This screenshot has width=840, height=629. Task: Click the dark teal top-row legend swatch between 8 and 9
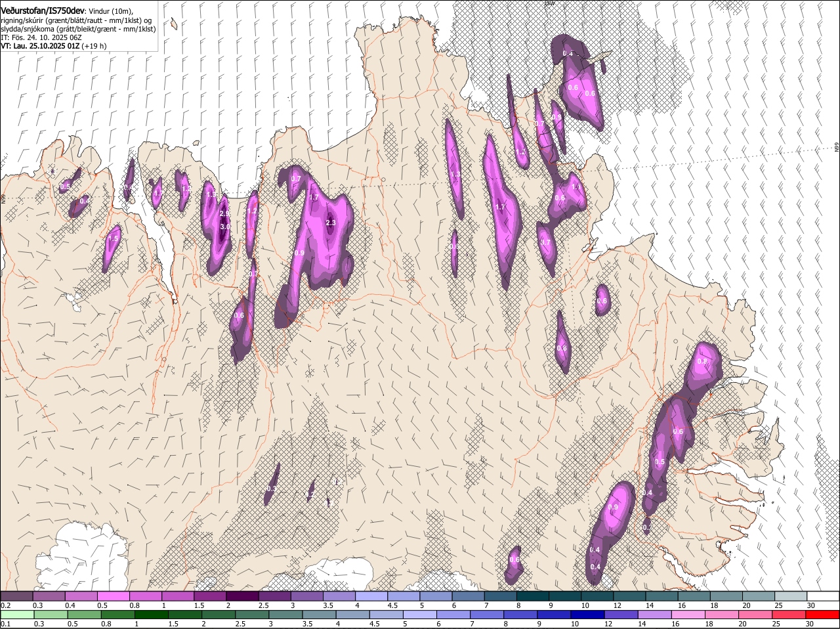(533, 596)
